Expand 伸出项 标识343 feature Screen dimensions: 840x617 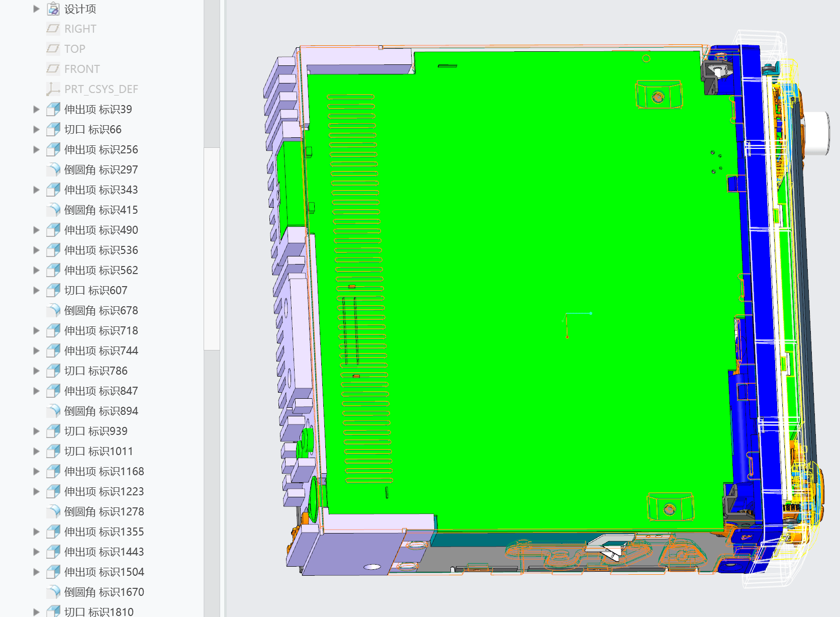(36, 190)
